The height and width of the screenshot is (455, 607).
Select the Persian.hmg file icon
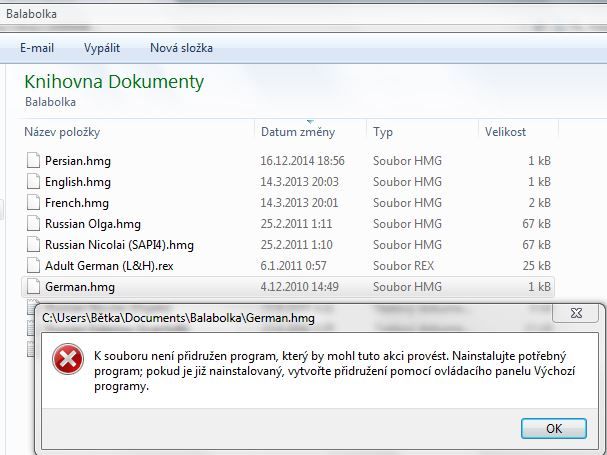[x=33, y=160]
